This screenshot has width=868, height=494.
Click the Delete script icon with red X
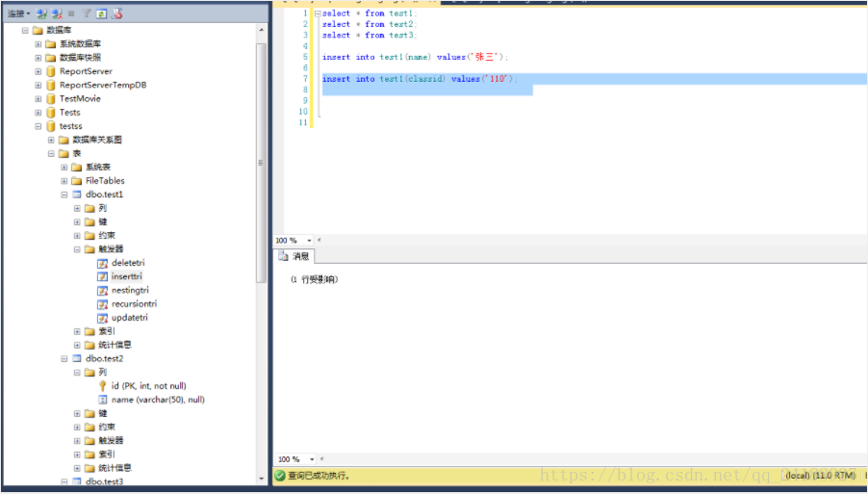point(116,13)
